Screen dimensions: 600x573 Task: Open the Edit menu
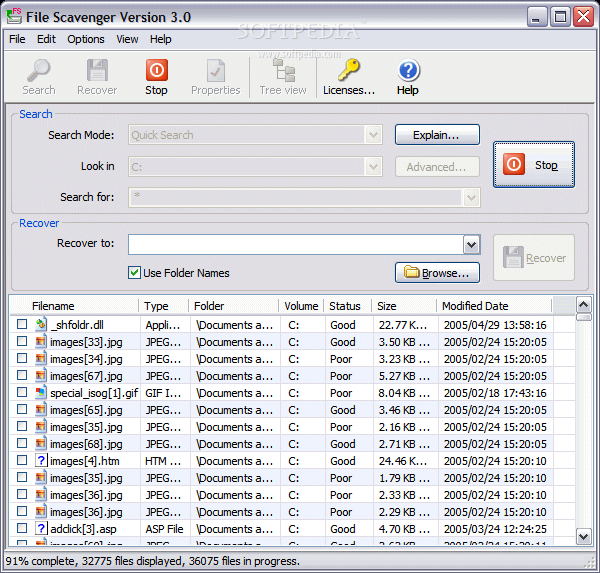(x=46, y=39)
